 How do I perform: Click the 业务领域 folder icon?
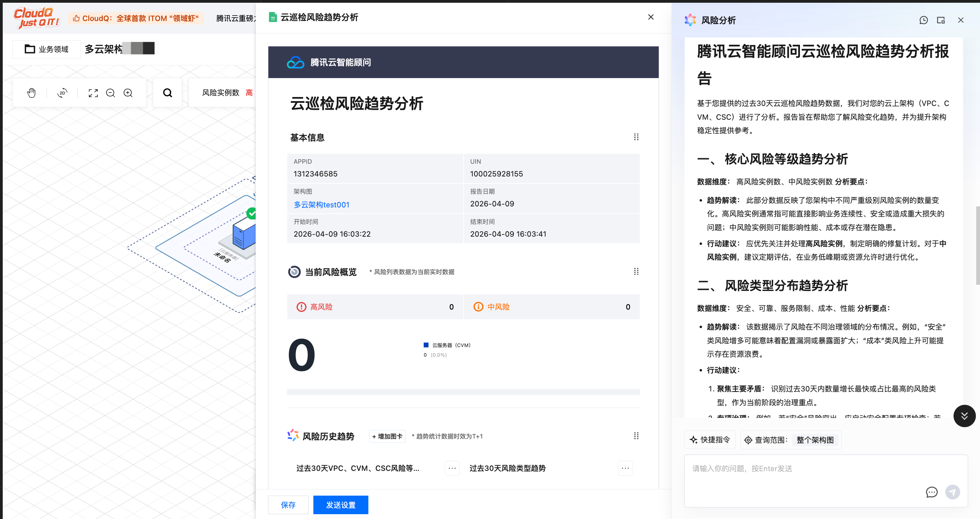30,49
